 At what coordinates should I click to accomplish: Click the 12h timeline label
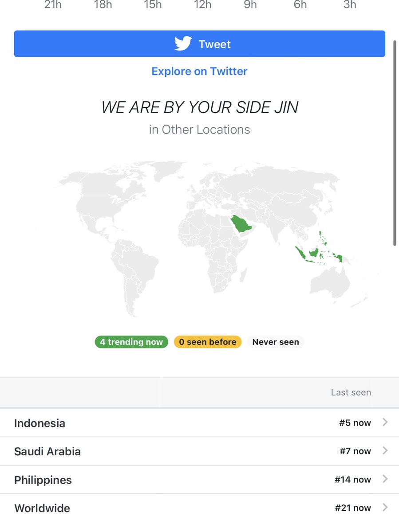pyautogui.click(x=202, y=5)
